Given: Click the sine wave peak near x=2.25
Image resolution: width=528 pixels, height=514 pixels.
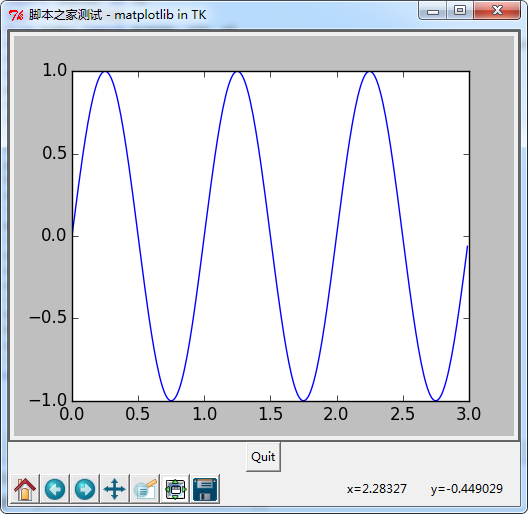Looking at the screenshot, I should point(370,72).
